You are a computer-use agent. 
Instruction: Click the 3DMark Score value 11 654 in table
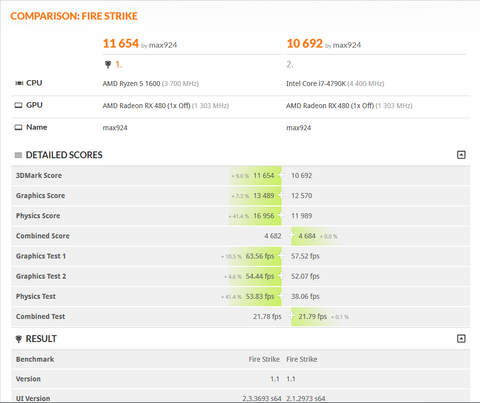tap(264, 175)
